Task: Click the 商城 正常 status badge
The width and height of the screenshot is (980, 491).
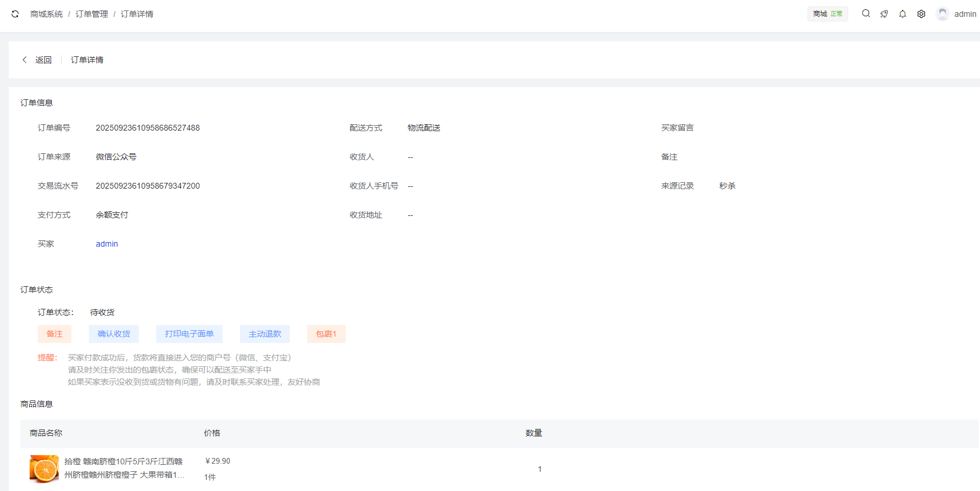Action: click(x=827, y=14)
